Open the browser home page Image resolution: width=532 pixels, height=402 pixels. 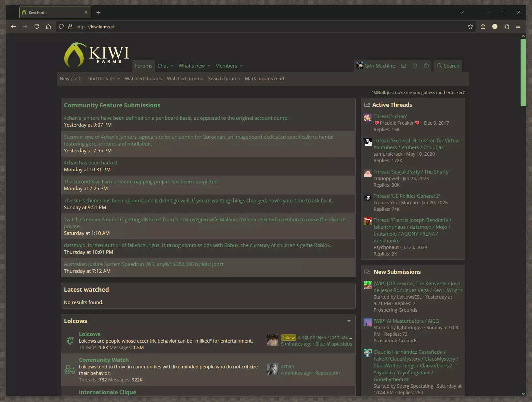48,26
